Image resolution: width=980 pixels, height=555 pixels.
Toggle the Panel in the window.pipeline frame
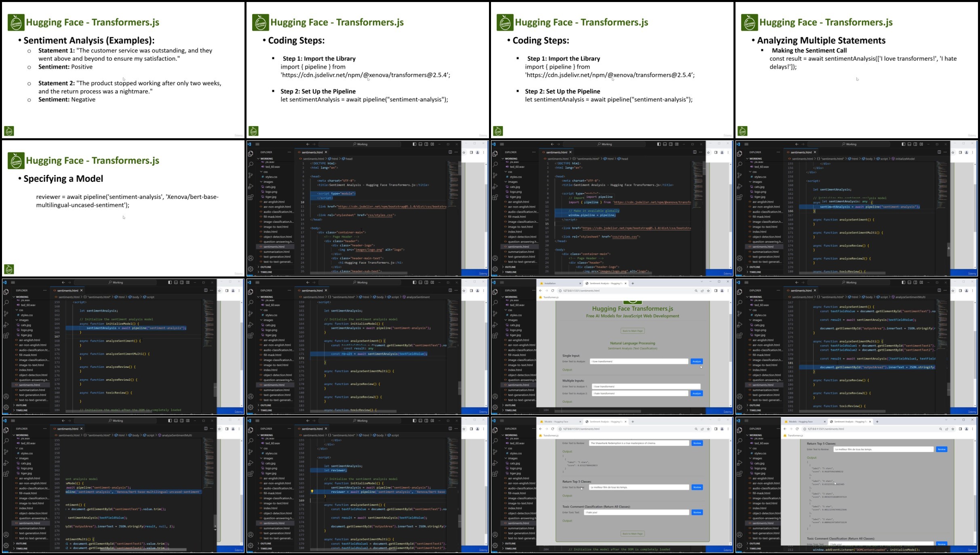(x=665, y=144)
